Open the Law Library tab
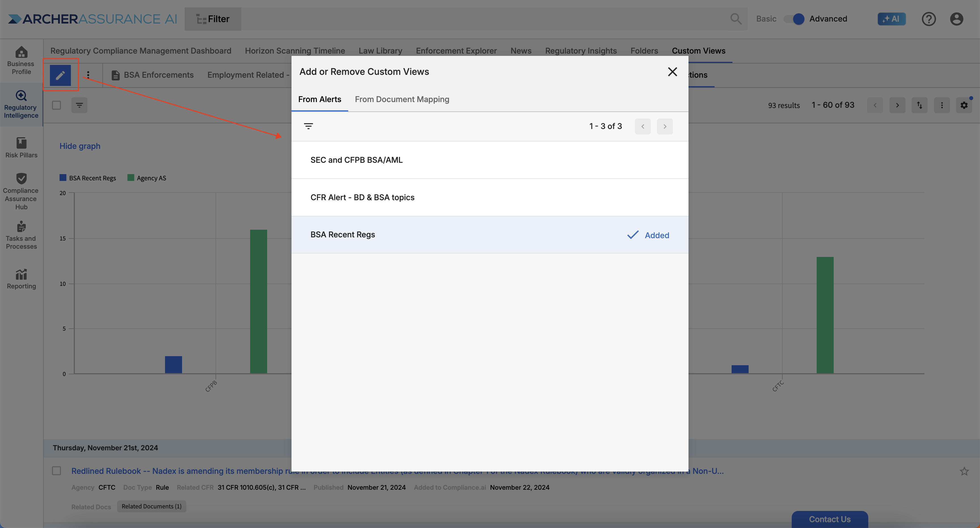This screenshot has width=980, height=528. (380, 50)
